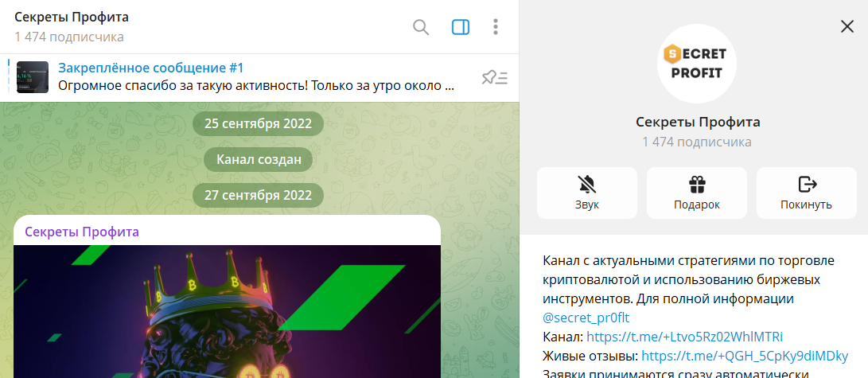Open the three-dot more options menu
The height and width of the screenshot is (378, 868).
[496, 27]
